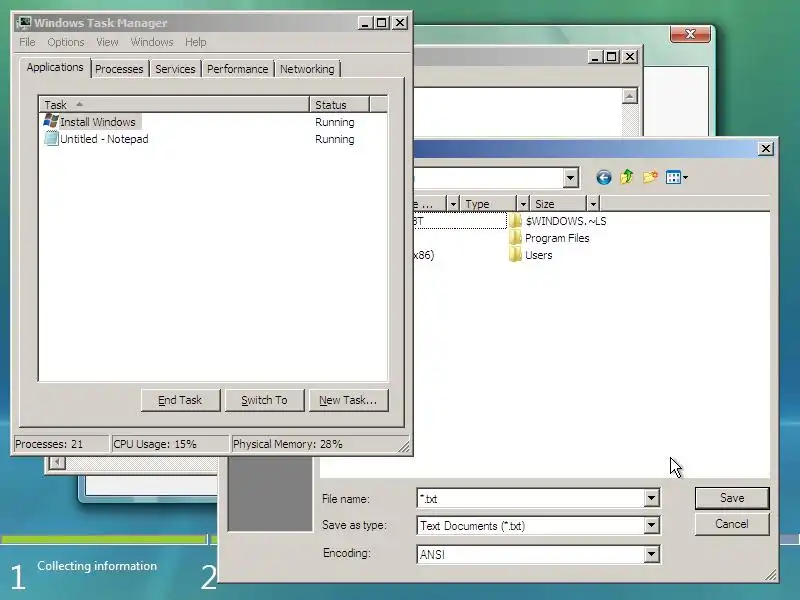Minimize the Task Manager window
The image size is (800, 600).
point(365,23)
